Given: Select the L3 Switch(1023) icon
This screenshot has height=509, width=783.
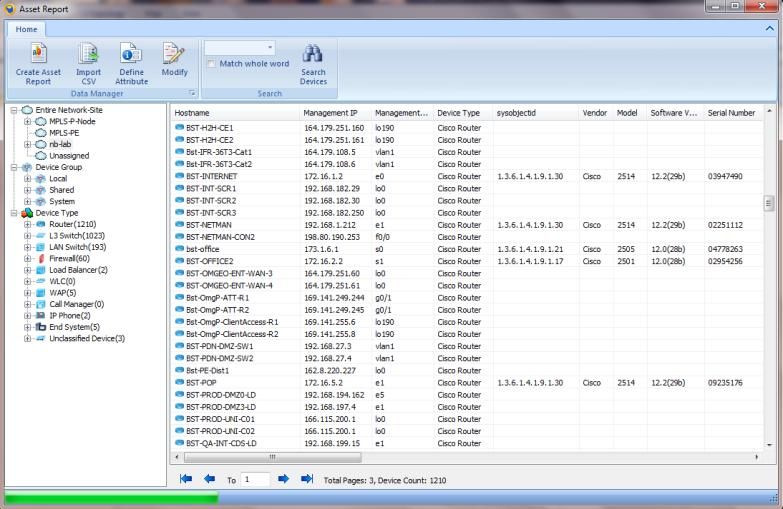Looking at the screenshot, I should tap(41, 236).
